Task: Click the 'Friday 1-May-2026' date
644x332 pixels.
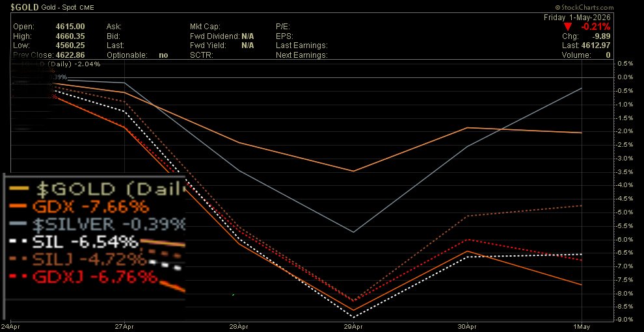Action: (x=577, y=18)
